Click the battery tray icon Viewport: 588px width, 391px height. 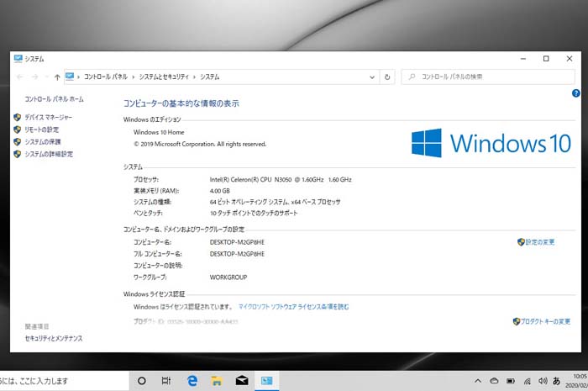pyautogui.click(x=511, y=381)
